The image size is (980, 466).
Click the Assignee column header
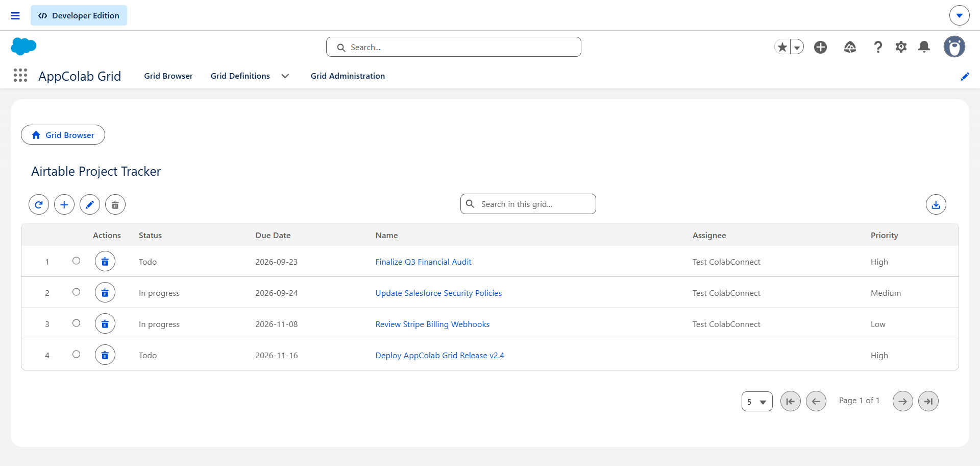click(x=709, y=235)
